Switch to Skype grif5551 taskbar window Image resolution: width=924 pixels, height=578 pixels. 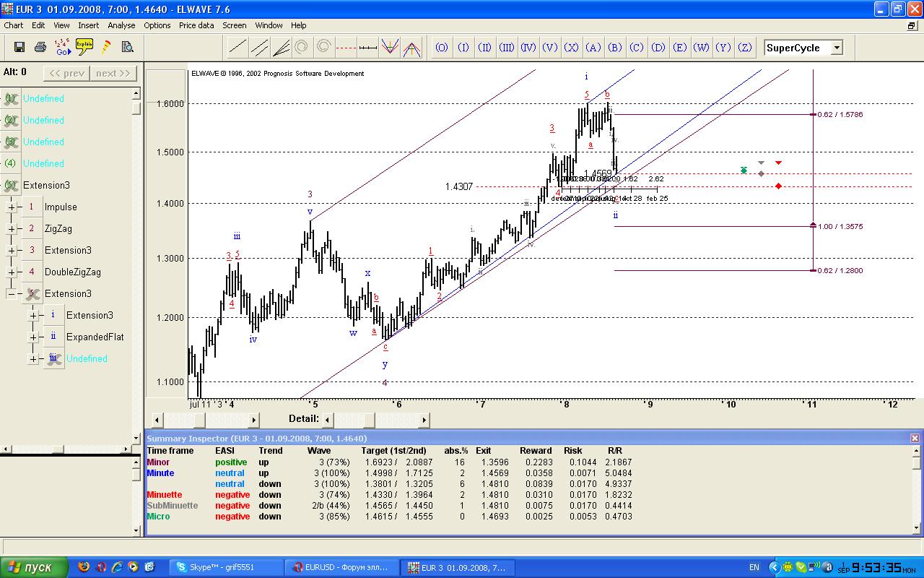(x=226, y=568)
